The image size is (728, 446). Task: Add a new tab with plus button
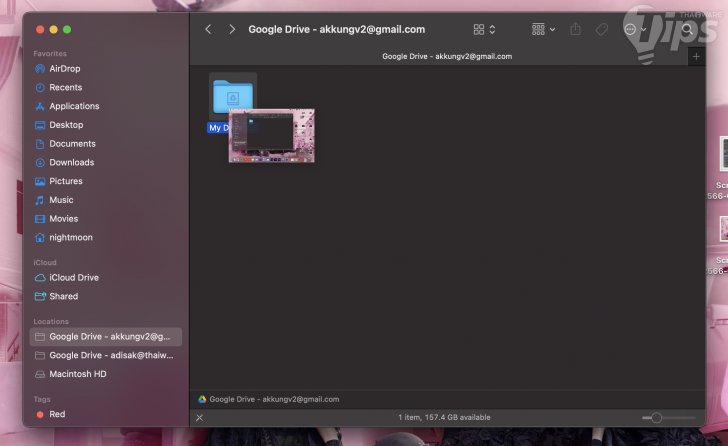pos(696,57)
